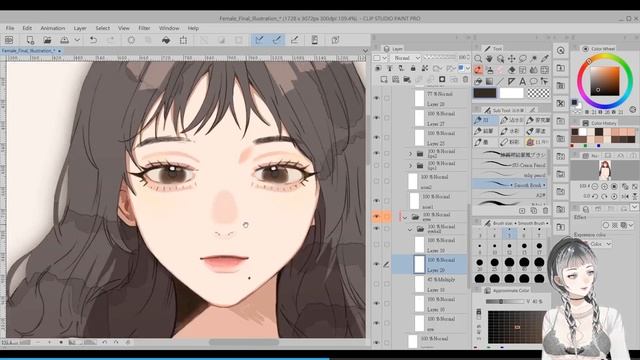Adjust the Approximate Color V slider
640x360 pixels.
pyautogui.click(x=505, y=301)
